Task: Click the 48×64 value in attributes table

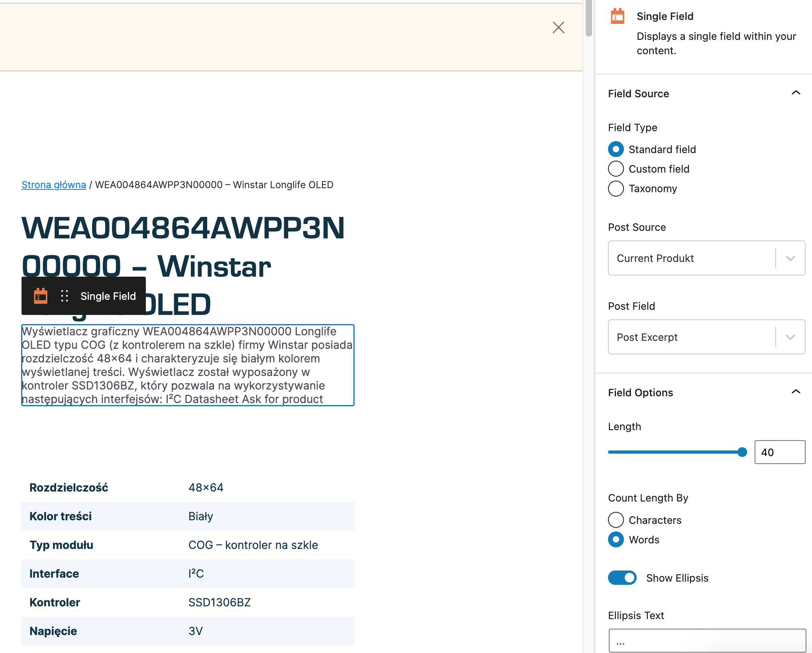Action: (206, 488)
